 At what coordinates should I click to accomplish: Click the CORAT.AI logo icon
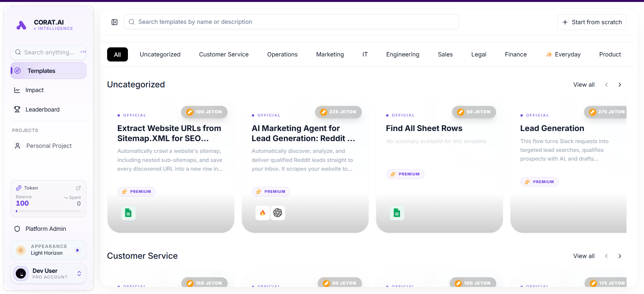[x=21, y=25]
